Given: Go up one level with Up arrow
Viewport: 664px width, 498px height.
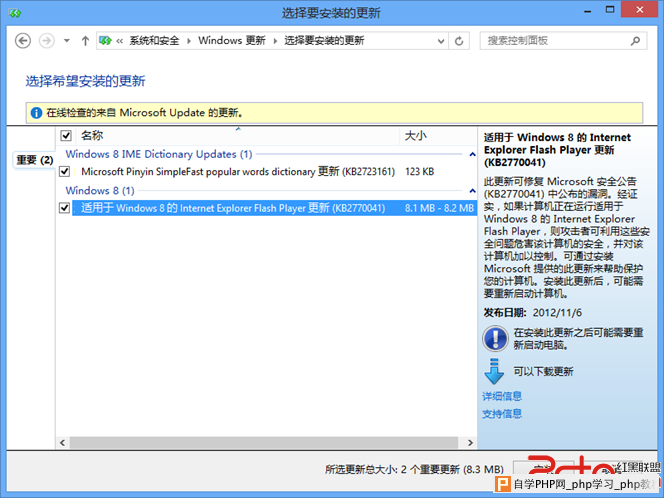Looking at the screenshot, I should coord(85,41).
